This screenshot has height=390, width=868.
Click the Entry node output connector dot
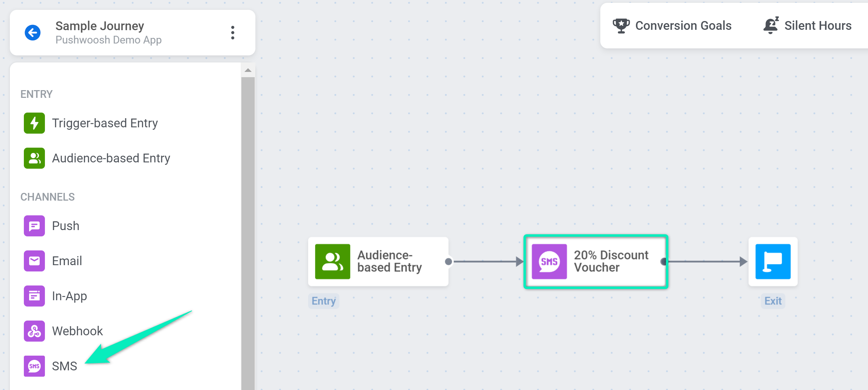(x=448, y=262)
